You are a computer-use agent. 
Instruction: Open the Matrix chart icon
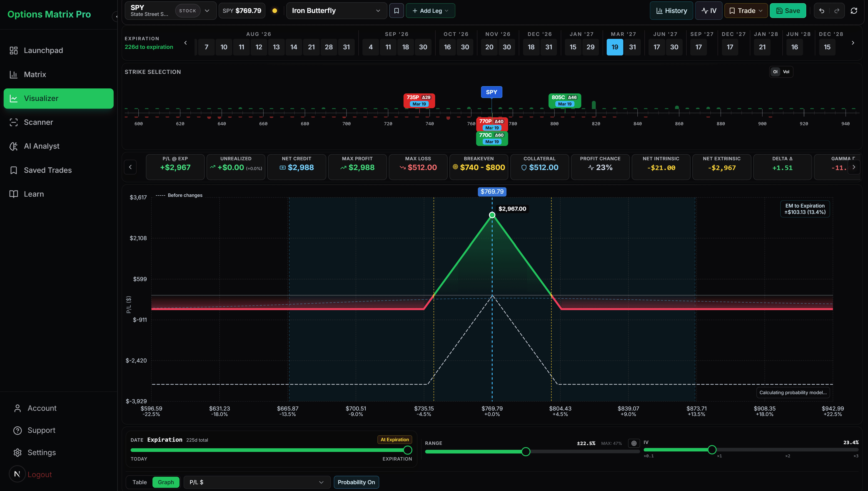click(x=13, y=75)
